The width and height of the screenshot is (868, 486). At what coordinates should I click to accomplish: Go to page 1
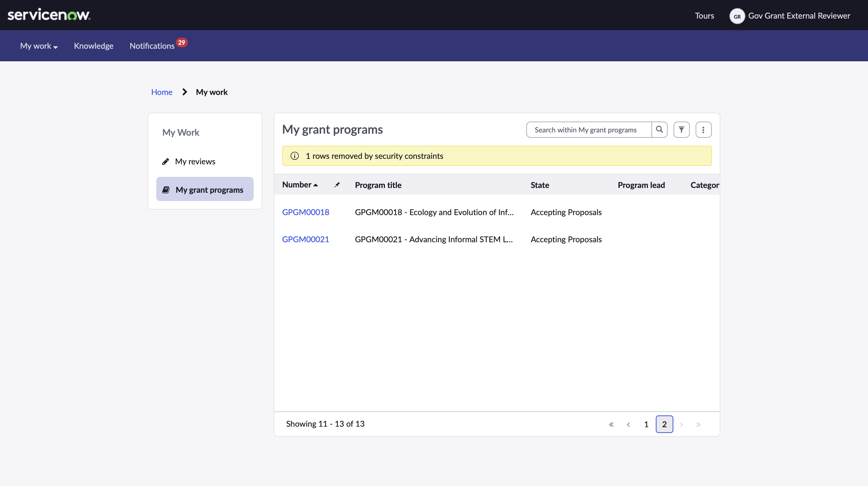pyautogui.click(x=646, y=424)
